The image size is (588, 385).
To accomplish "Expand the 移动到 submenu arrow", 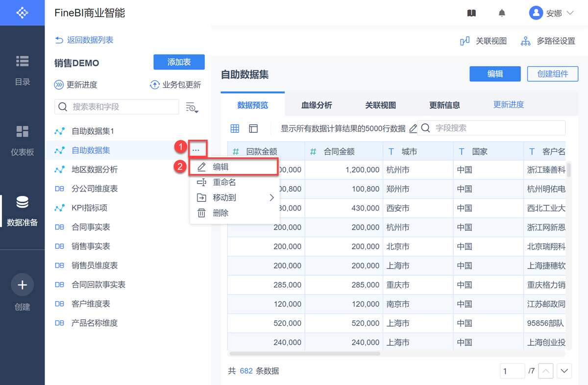I will pos(272,198).
